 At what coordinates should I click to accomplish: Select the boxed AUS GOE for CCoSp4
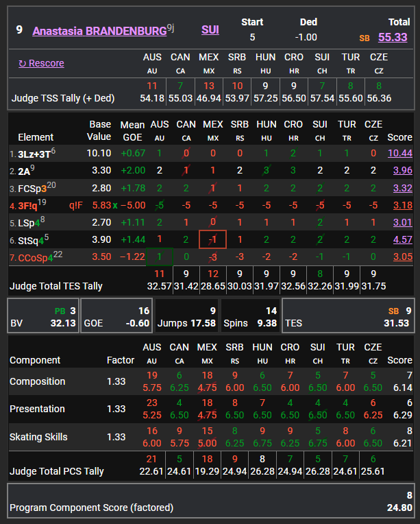pyautogui.click(x=159, y=256)
